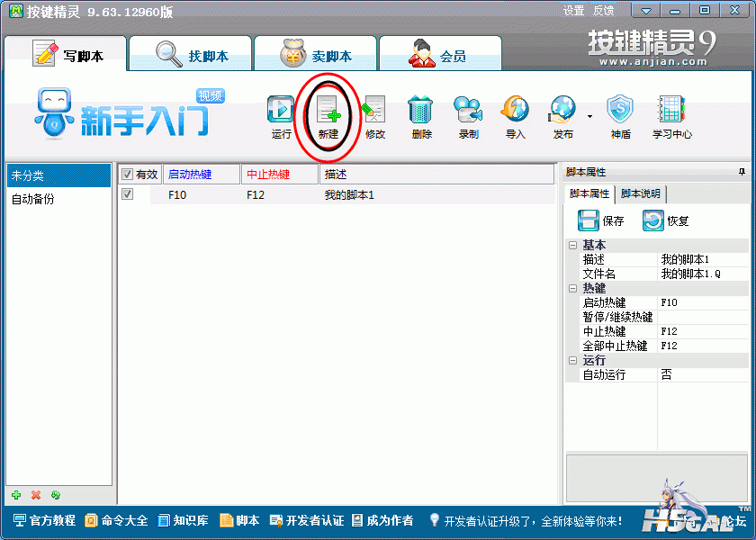Image resolution: width=756 pixels, height=540 pixels.
Task: Collapse the 基本 property group
Action: [572, 246]
